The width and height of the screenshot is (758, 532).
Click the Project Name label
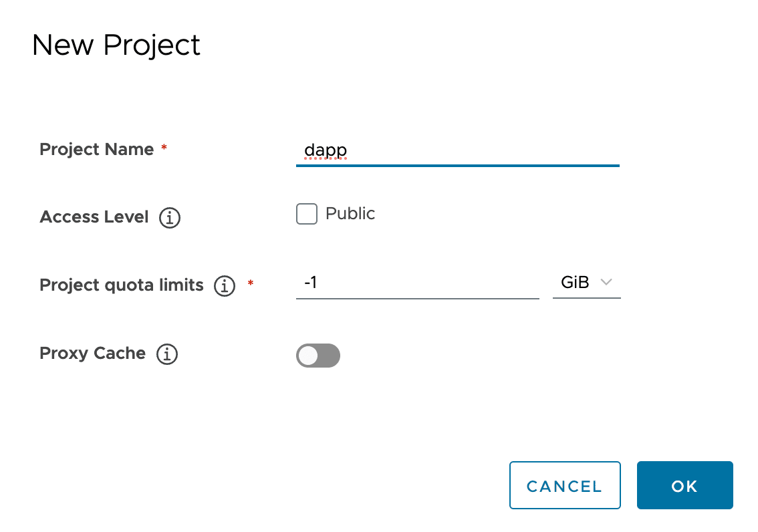click(97, 149)
